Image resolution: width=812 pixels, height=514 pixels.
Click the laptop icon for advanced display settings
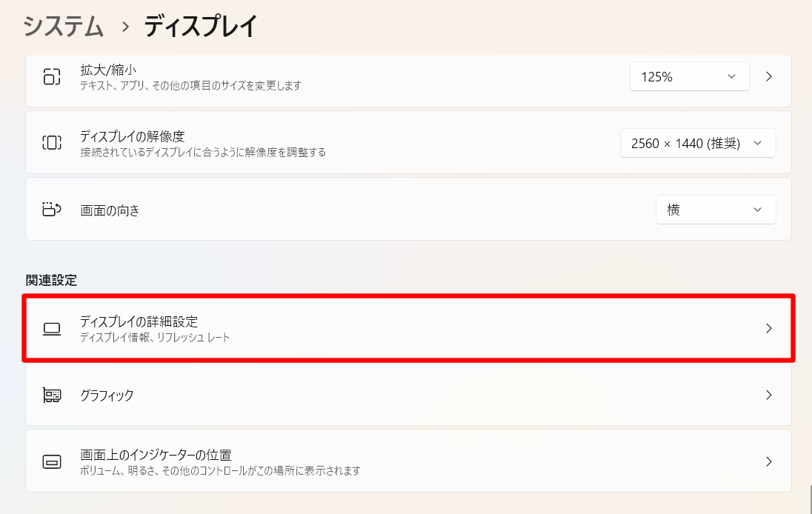pyautogui.click(x=51, y=328)
